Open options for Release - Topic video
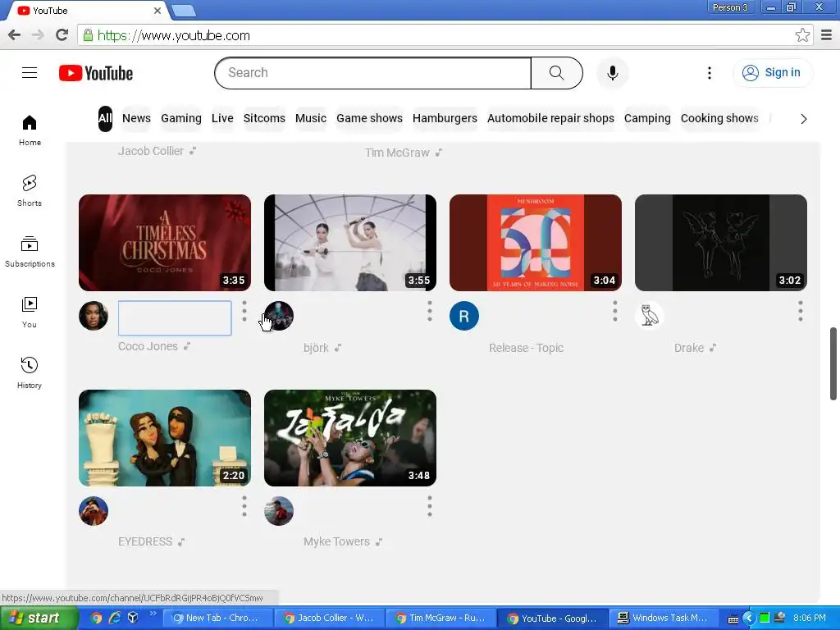Screen dimensions: 840x630 pyautogui.click(x=615, y=311)
